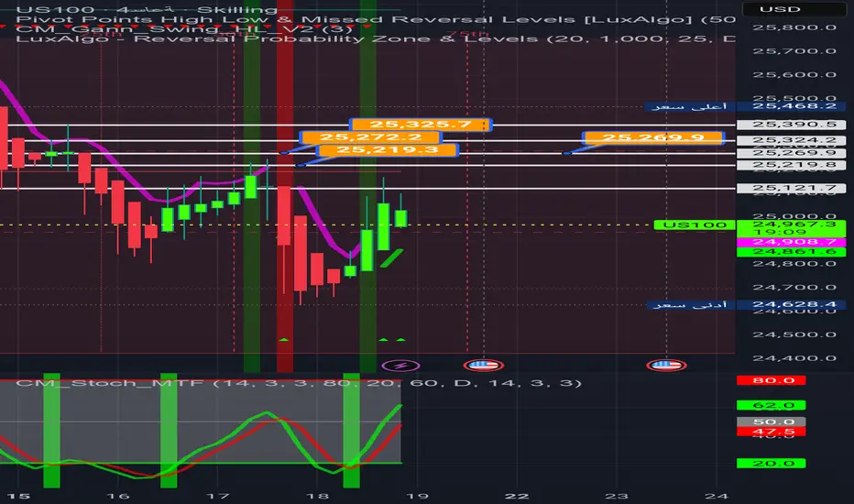Click the 25,800.0 price axis tick
Viewport: 854px width, 504px height.
tap(794, 27)
